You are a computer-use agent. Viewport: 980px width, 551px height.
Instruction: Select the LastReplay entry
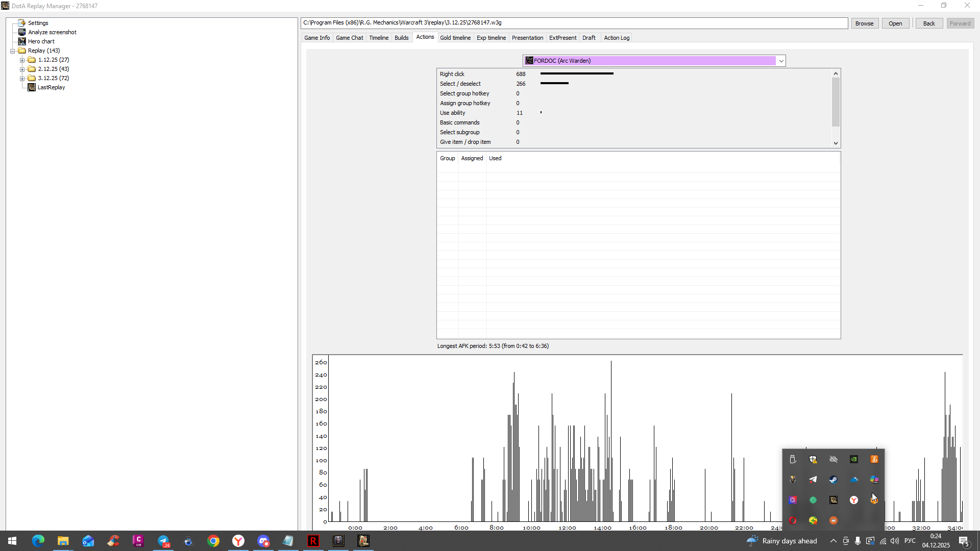pos(51,87)
